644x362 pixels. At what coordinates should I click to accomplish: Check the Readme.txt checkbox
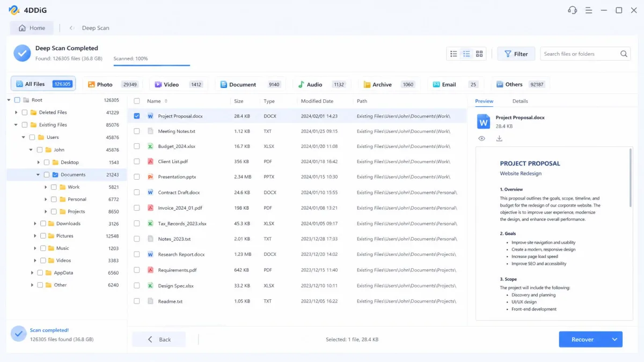(137, 301)
